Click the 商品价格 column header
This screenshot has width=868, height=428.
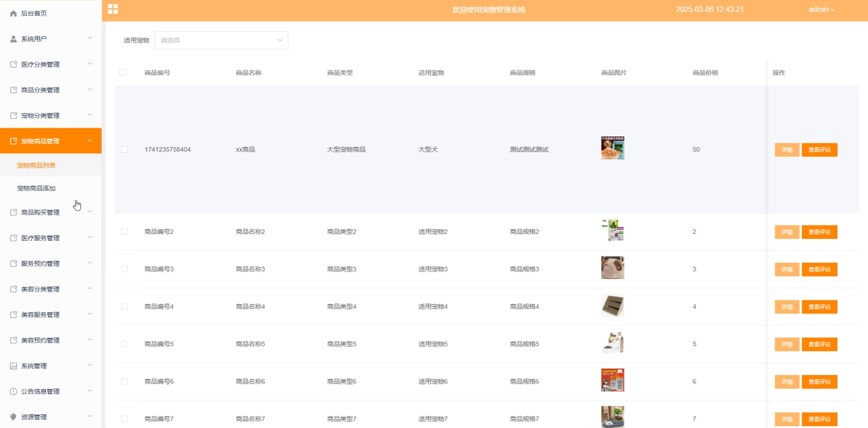(705, 73)
